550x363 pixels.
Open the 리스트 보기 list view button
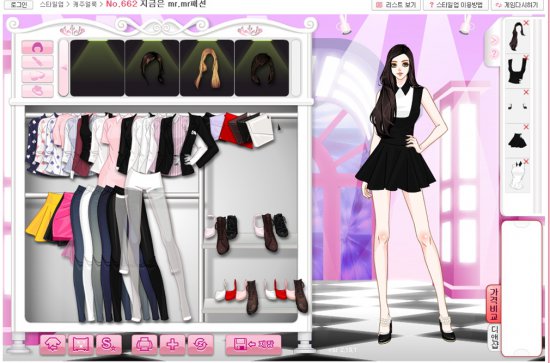pyautogui.click(x=396, y=5)
